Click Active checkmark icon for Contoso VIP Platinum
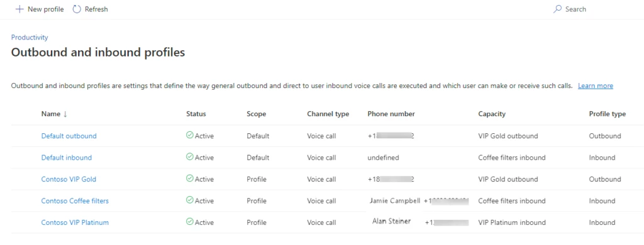The height and width of the screenshot is (245, 644). point(190,222)
